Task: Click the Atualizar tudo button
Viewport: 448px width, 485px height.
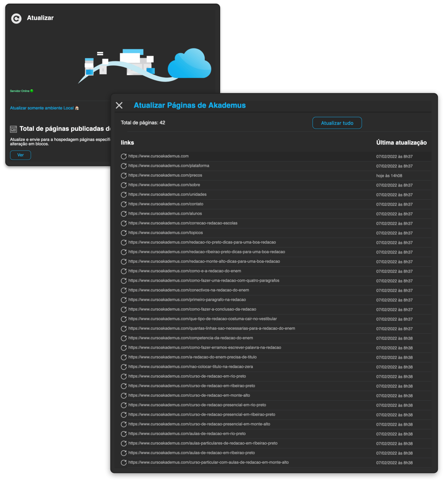Action: pos(337,123)
